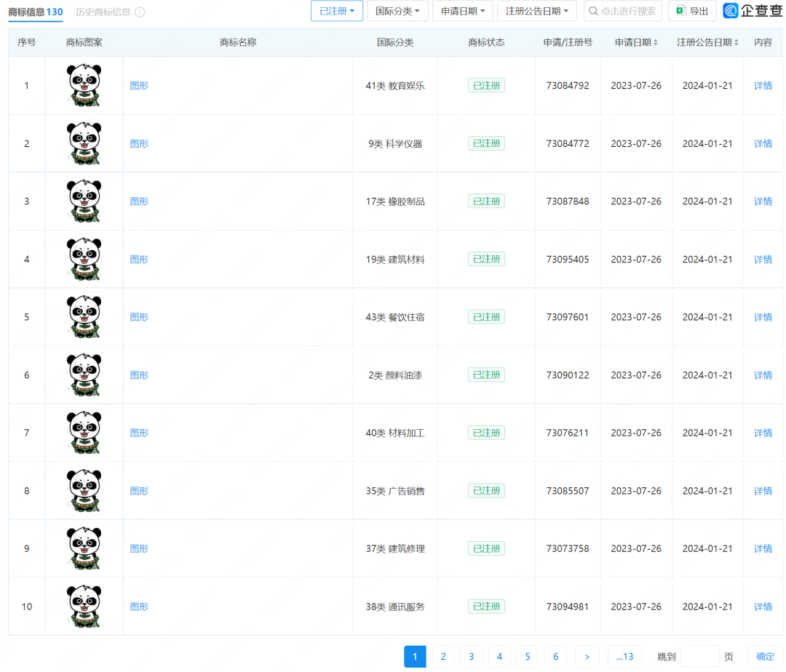Switch to the 历史商标信息 tab
Screen dimensions: 786x672
103,12
